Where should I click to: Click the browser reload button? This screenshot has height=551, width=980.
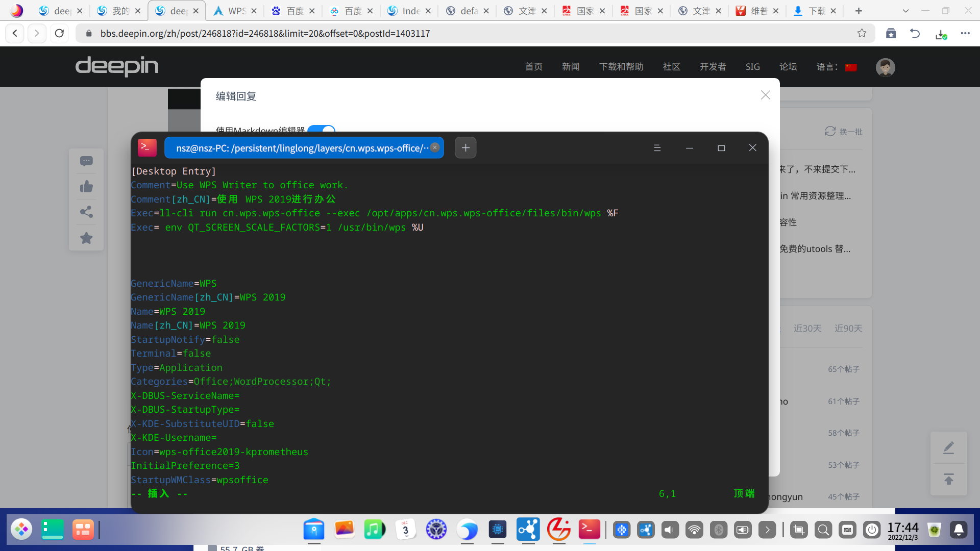pyautogui.click(x=59, y=33)
